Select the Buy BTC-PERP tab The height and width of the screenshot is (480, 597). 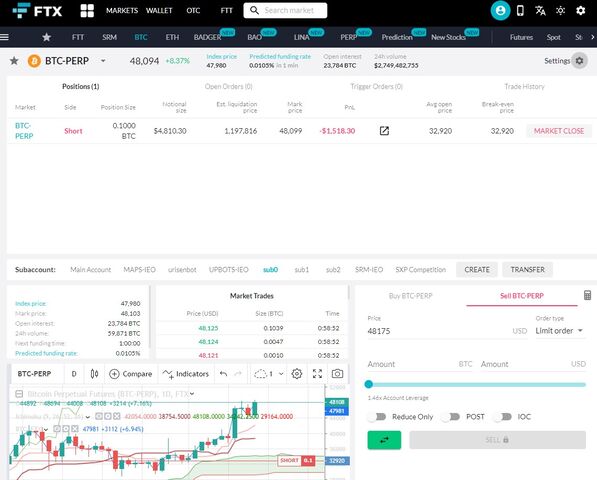[x=410, y=295]
